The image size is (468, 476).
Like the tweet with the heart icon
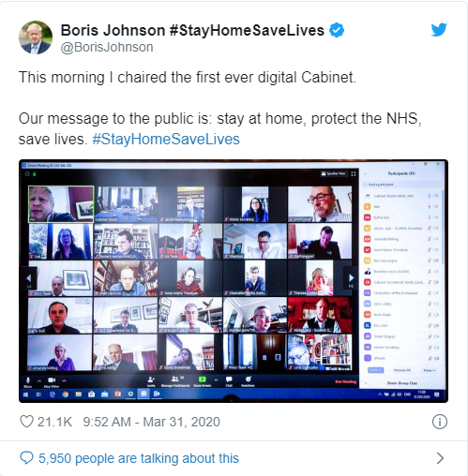coord(26,422)
